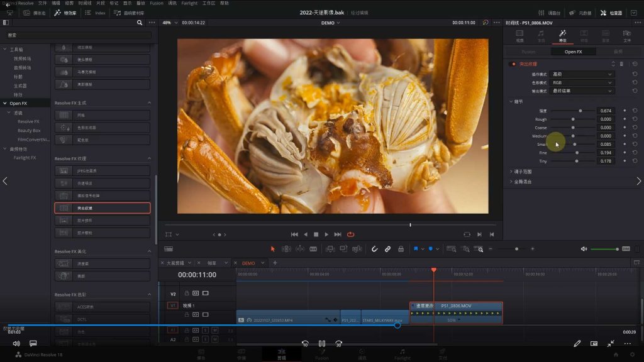644x362 pixels.
Task: Switch to the Open FX inspector tab
Action: click(x=573, y=52)
